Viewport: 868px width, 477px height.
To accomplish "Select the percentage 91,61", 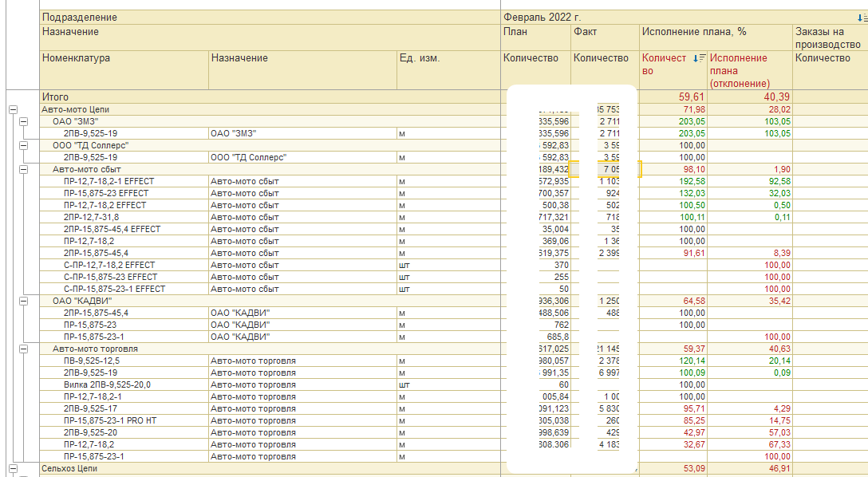I will pos(694,253).
